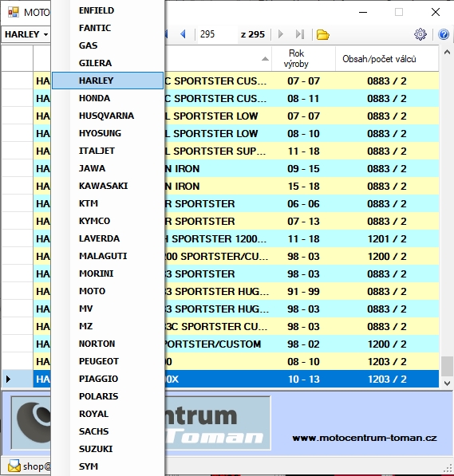Image resolution: width=454 pixels, height=476 pixels.
Task: Open settings gear icon
Action: 420,34
